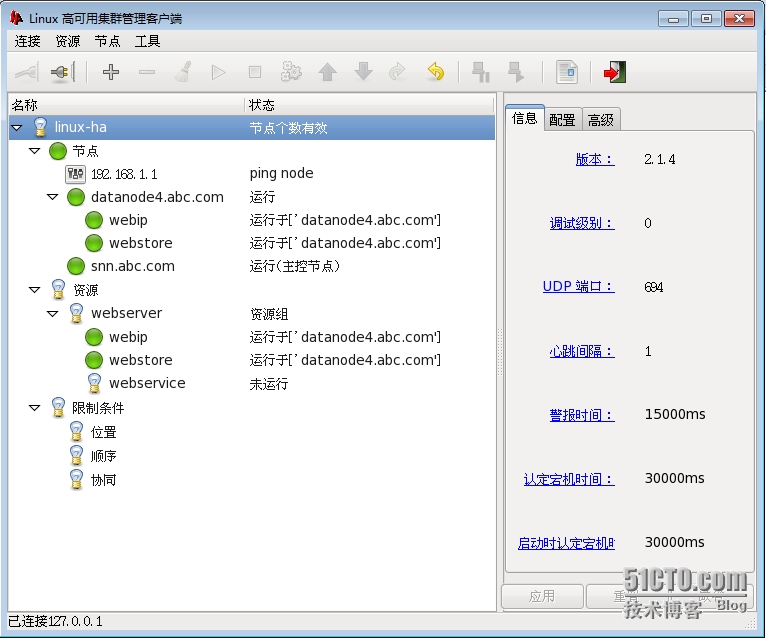Click lightbulb icon beside 位置 constraint

76,432
